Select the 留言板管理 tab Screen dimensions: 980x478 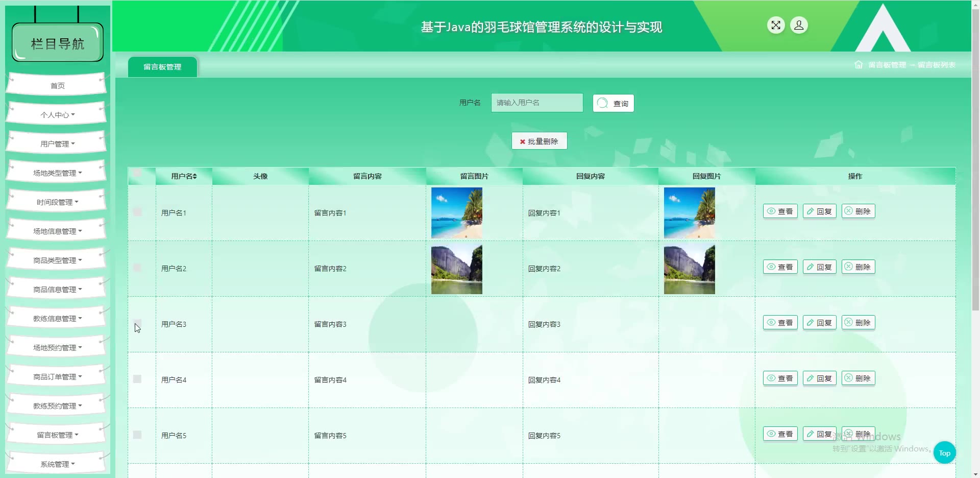[x=162, y=67]
